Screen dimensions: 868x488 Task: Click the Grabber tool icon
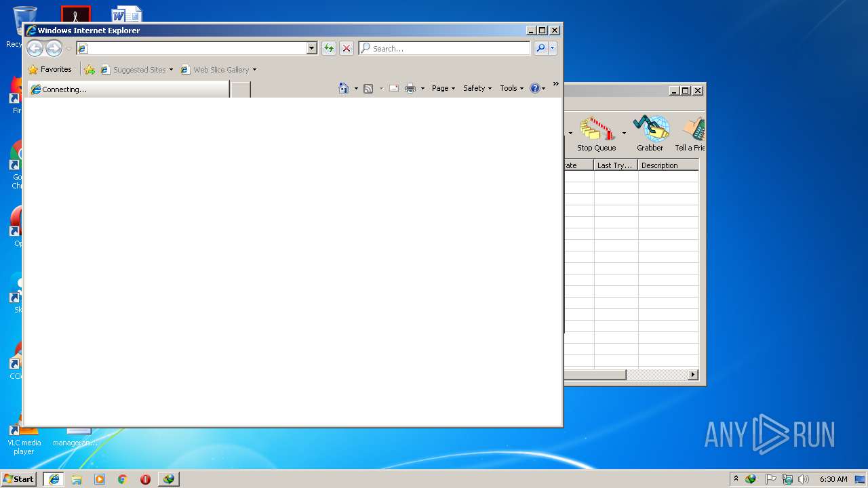click(650, 134)
